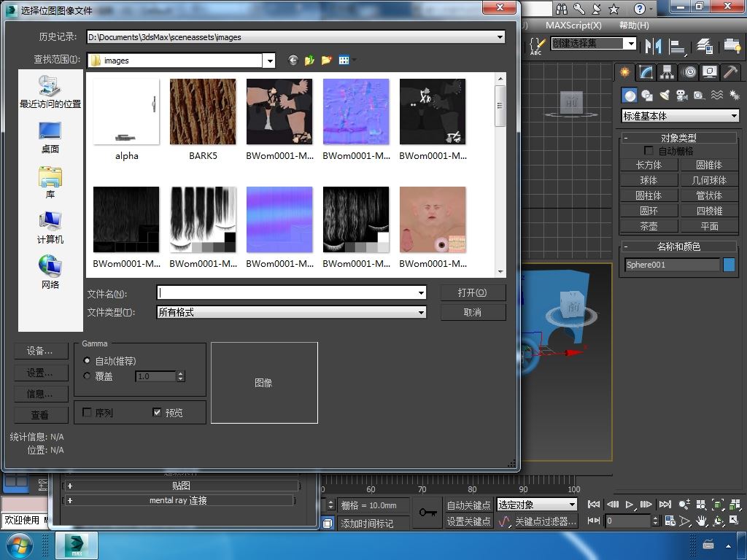This screenshot has width=747, height=560.
Task: Select Gamma 覆盖 override radio option
Action: point(87,376)
